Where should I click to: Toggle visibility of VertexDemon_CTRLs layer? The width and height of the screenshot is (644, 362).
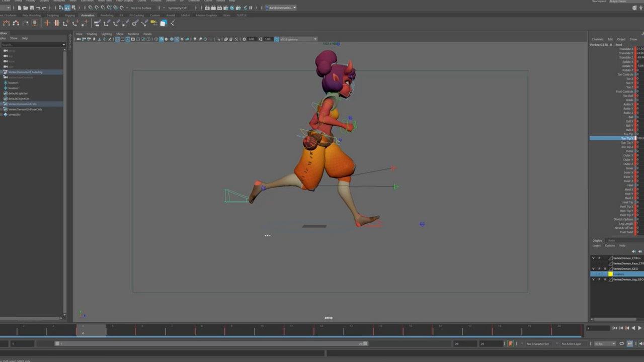point(593,258)
